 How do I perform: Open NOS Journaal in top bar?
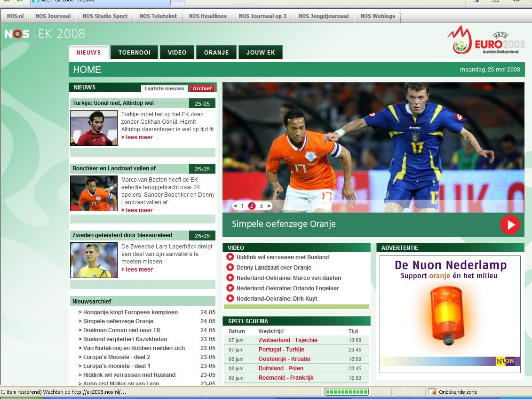click(53, 16)
